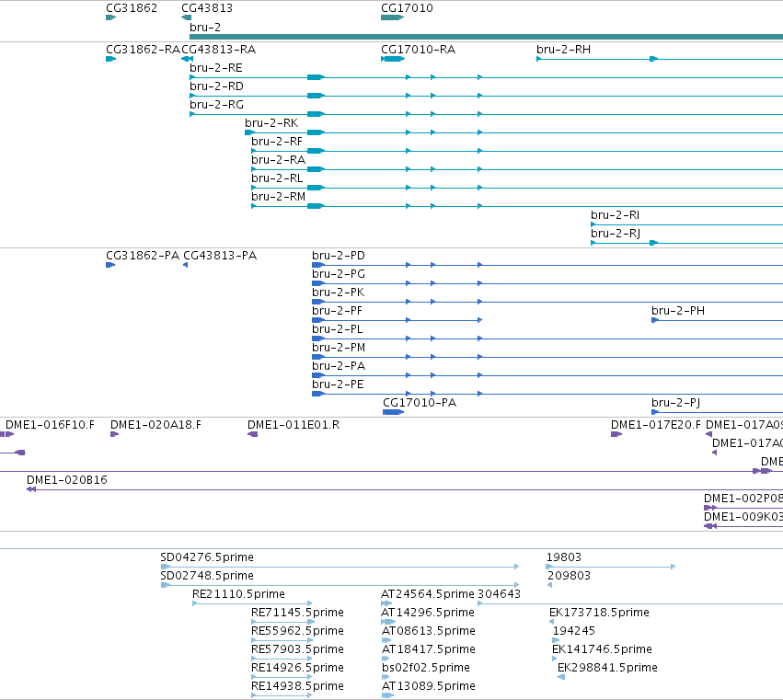
Task: Select the bru-2-RD transcript label
Action: (217, 86)
